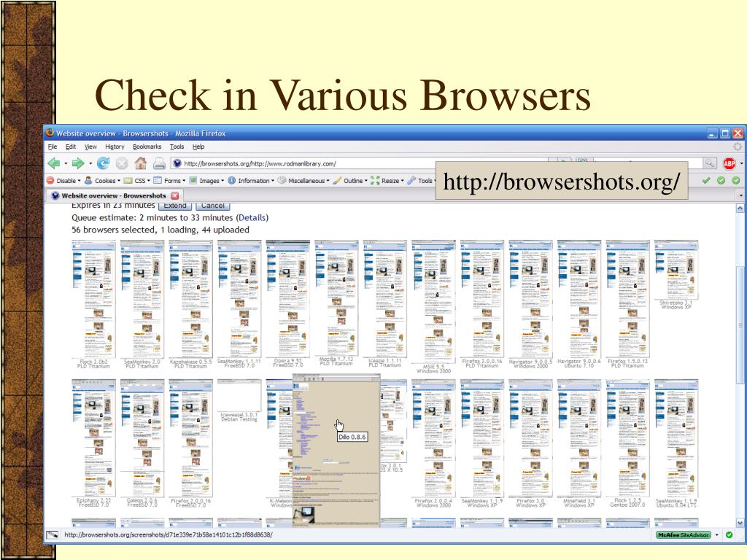Open the Resize dropdown

(x=387, y=181)
